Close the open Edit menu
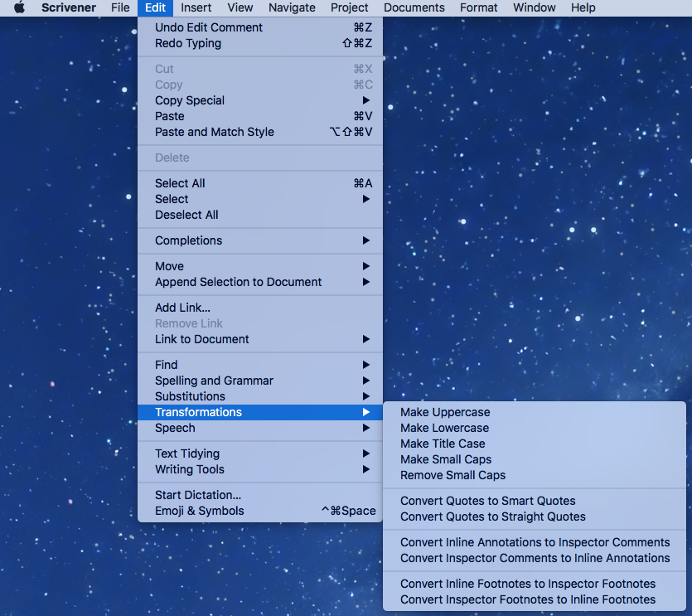This screenshot has width=692, height=616. pyautogui.click(x=155, y=7)
